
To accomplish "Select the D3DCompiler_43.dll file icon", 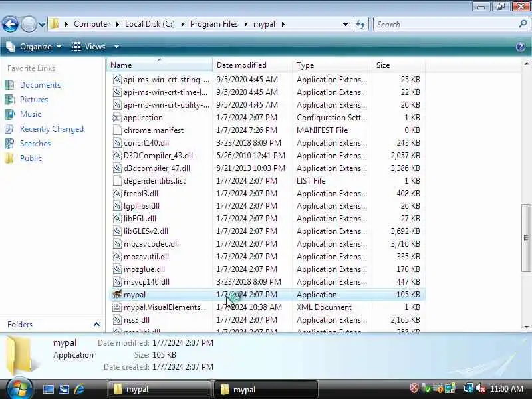I will click(x=117, y=156).
